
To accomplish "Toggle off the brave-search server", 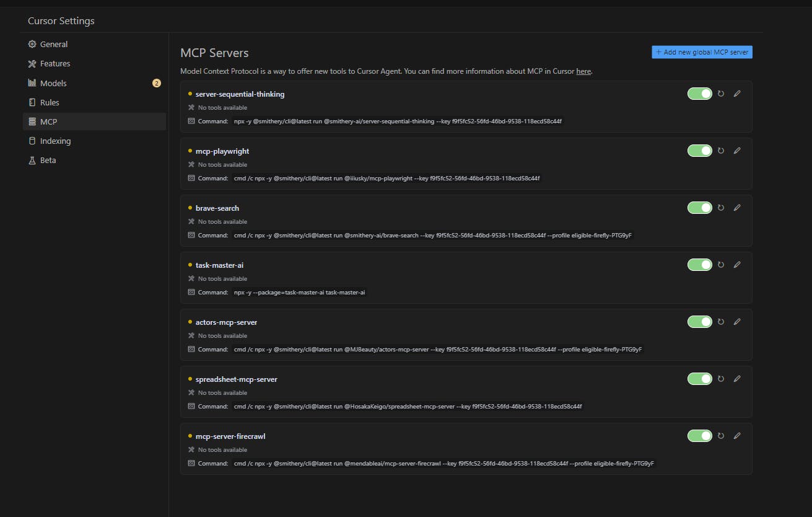I will (x=700, y=208).
